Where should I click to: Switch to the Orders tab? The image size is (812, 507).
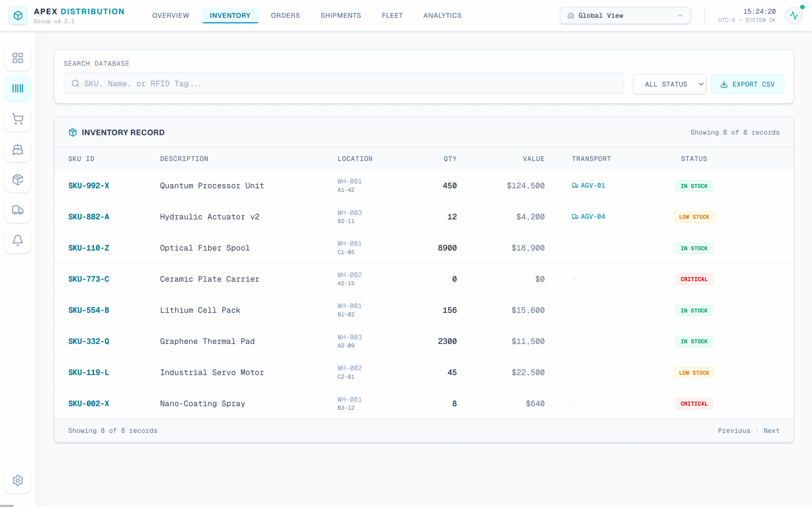point(285,16)
